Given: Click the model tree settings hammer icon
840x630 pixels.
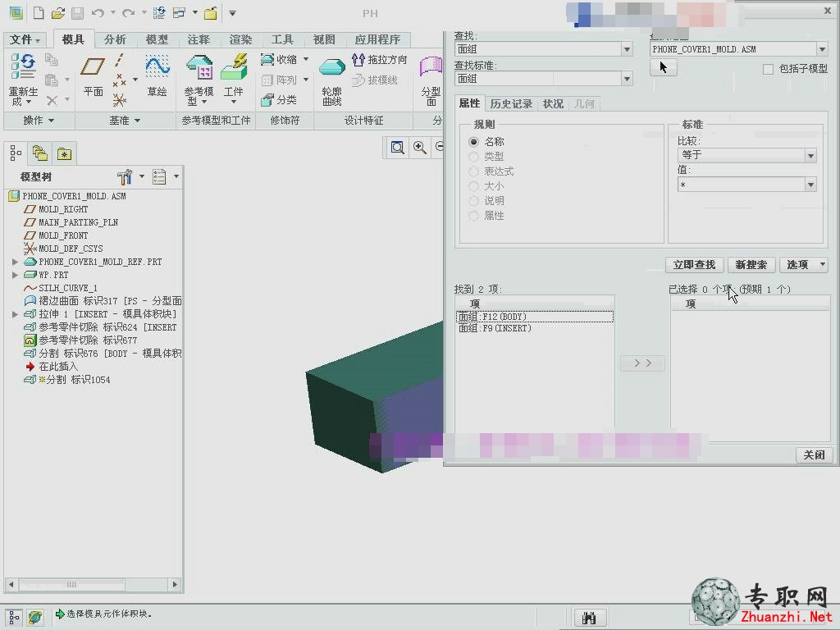Looking at the screenshot, I should point(125,177).
